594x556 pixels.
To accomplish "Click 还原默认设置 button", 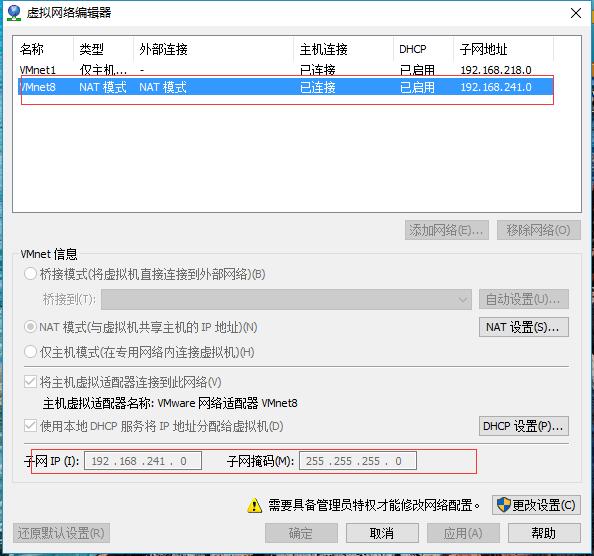I will 61,533.
